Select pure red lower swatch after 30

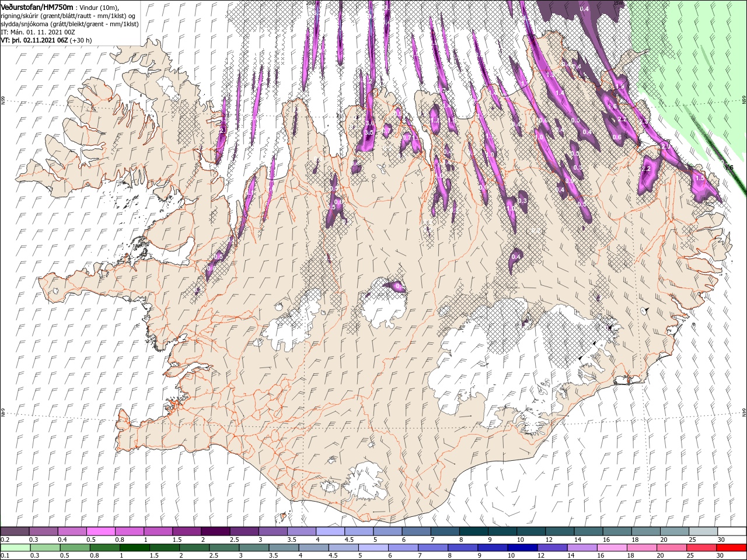point(731,548)
